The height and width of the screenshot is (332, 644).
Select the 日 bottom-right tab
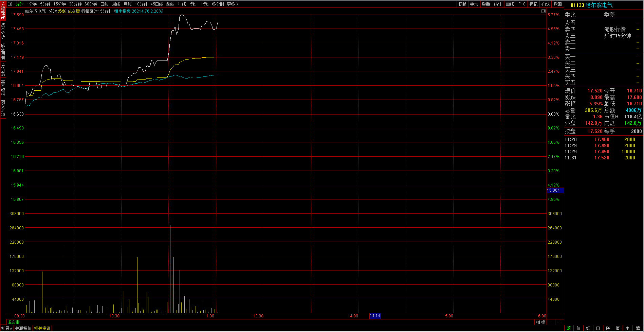tap(598, 328)
